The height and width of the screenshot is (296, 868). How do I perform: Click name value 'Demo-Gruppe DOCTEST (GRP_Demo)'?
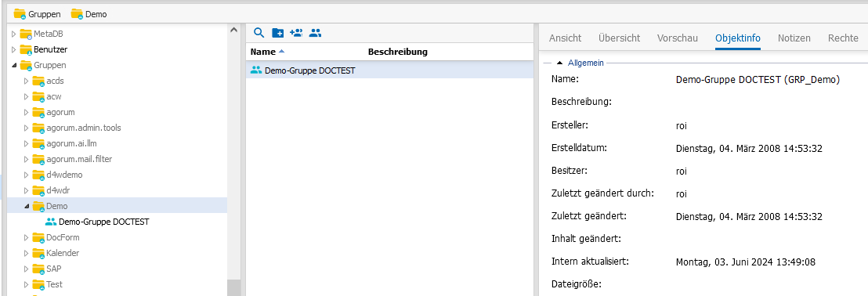(758, 80)
